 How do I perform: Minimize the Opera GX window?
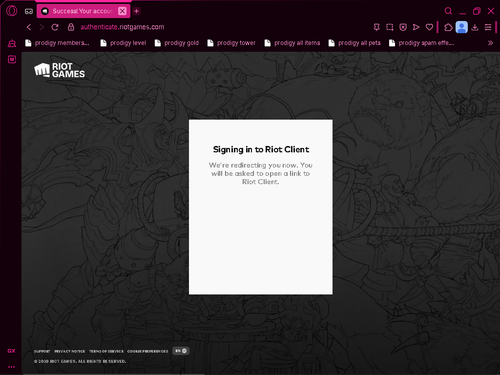pos(462,12)
